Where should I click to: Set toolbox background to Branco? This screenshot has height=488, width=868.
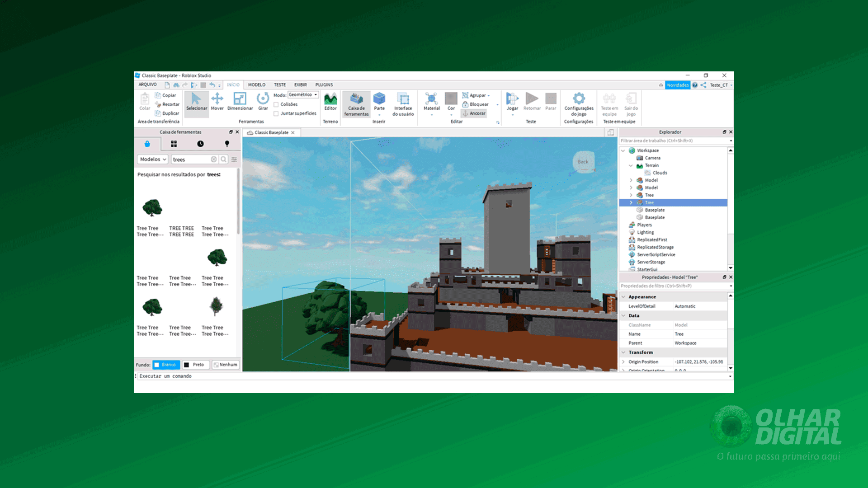coord(166,365)
